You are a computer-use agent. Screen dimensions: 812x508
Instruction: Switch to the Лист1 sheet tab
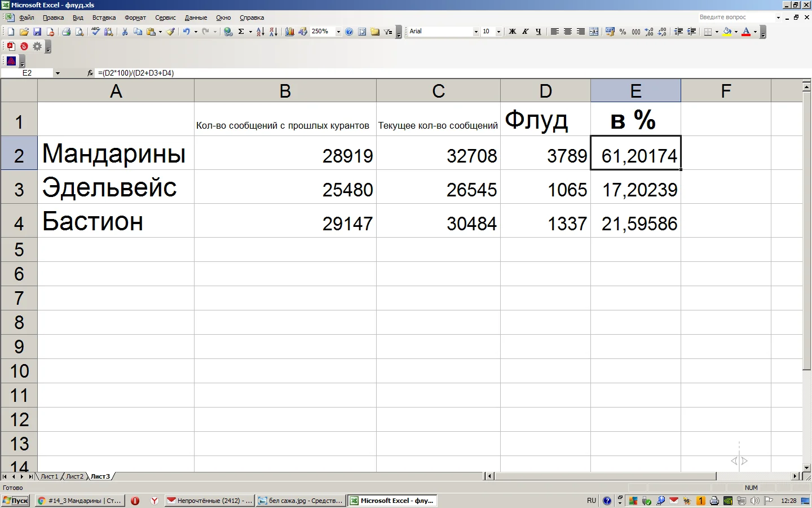[49, 476]
